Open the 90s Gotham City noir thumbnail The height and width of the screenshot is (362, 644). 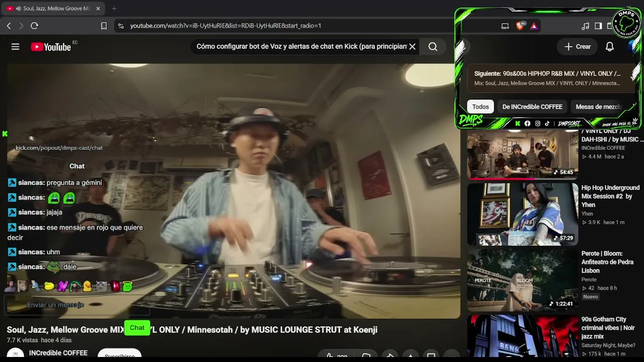click(522, 337)
